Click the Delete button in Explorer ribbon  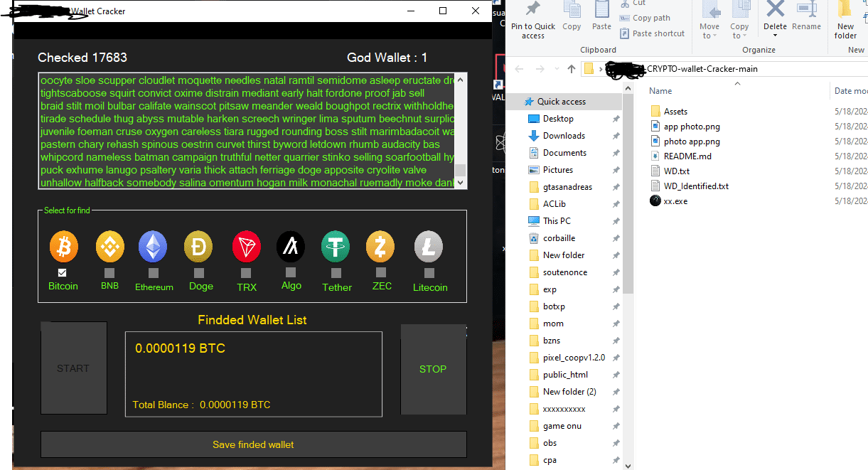tap(775, 18)
